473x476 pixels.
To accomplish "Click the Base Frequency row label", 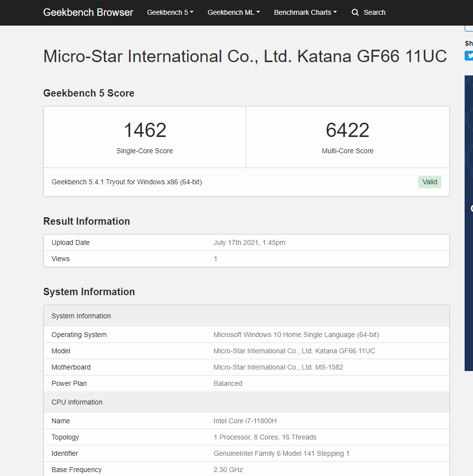I will 76,470.
